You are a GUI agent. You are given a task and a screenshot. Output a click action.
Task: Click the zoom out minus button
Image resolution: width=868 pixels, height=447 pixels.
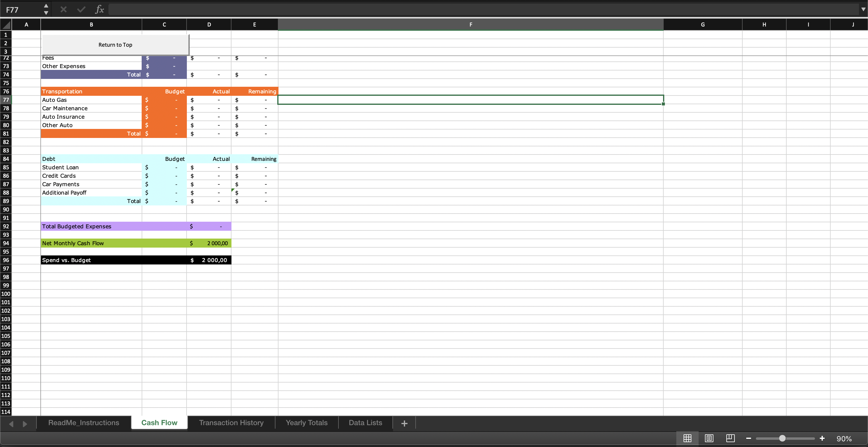pos(748,438)
